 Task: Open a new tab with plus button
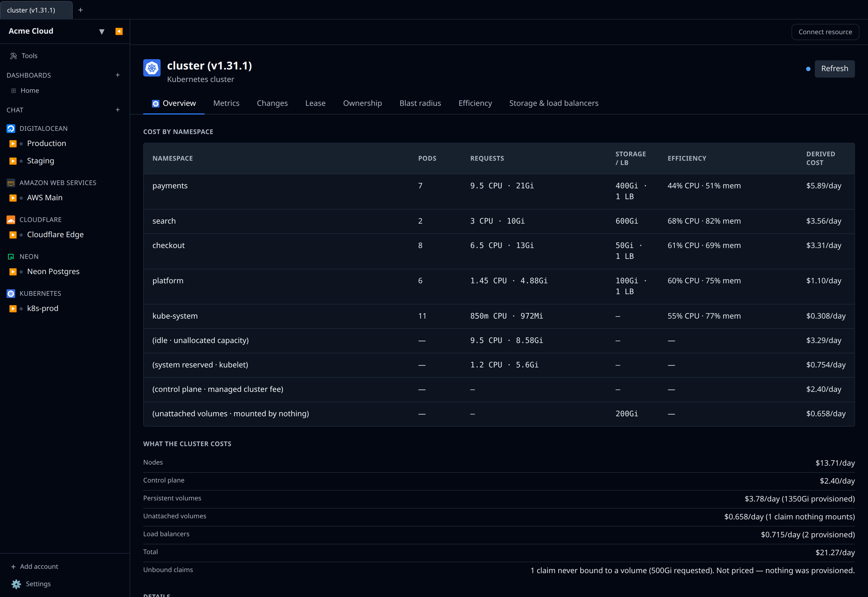click(x=80, y=10)
